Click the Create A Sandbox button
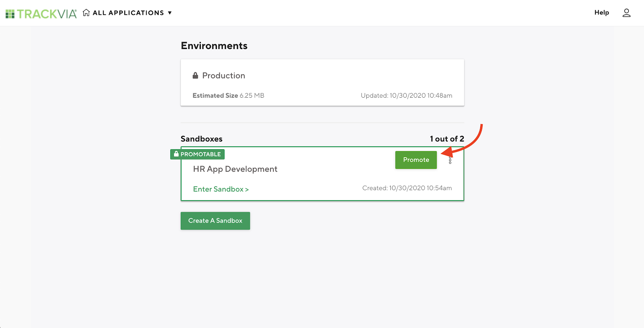 215,221
